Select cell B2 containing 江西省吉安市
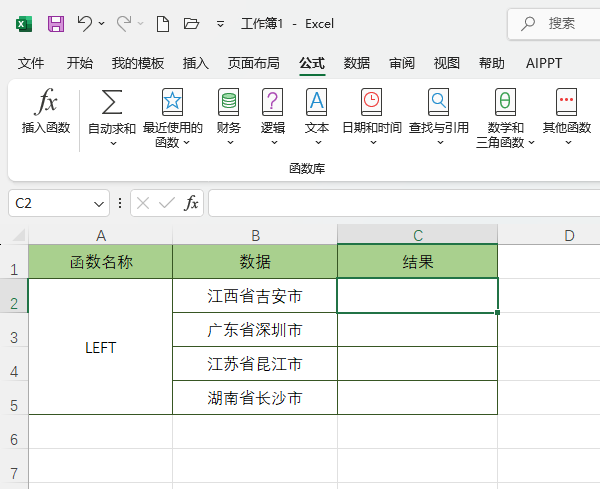Image resolution: width=600 pixels, height=489 pixels. (255, 296)
